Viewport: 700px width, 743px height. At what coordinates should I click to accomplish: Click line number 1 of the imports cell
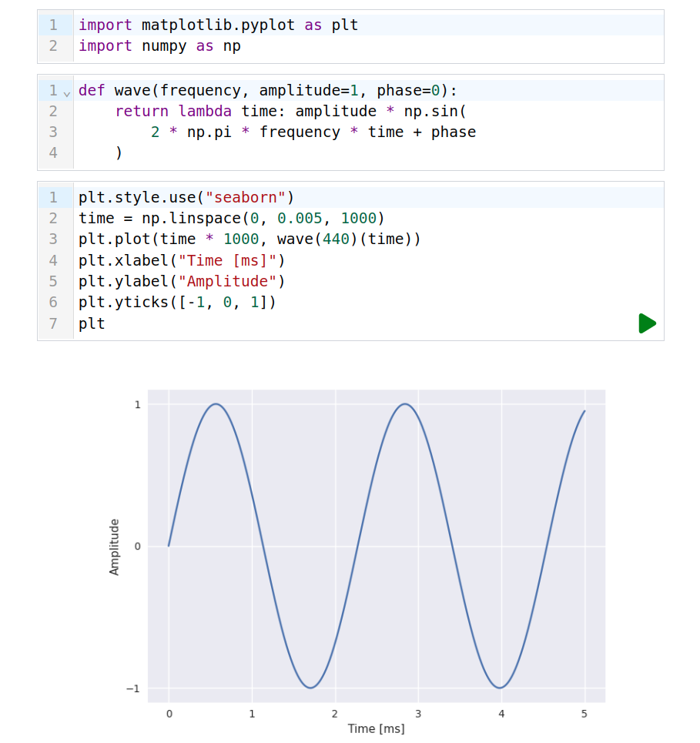pos(53,25)
